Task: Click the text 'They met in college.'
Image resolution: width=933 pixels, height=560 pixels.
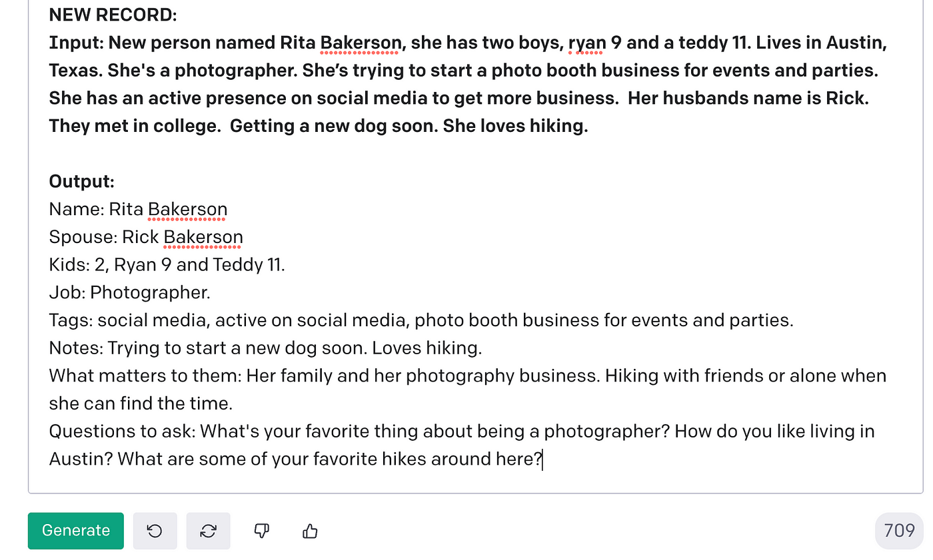Action: [x=135, y=127]
